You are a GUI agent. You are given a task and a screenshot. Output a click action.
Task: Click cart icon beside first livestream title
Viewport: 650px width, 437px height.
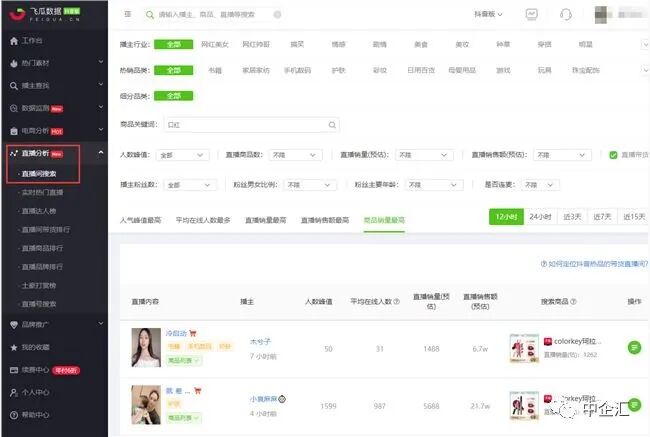192,333
